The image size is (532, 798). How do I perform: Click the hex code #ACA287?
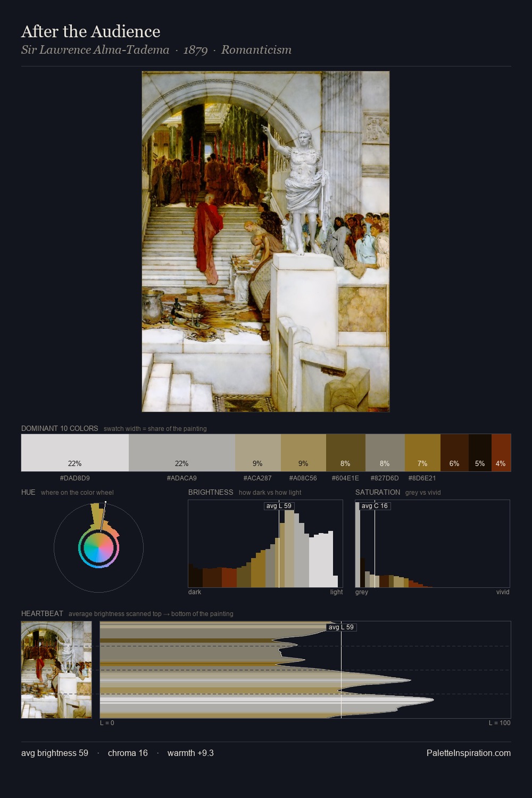pos(257,478)
